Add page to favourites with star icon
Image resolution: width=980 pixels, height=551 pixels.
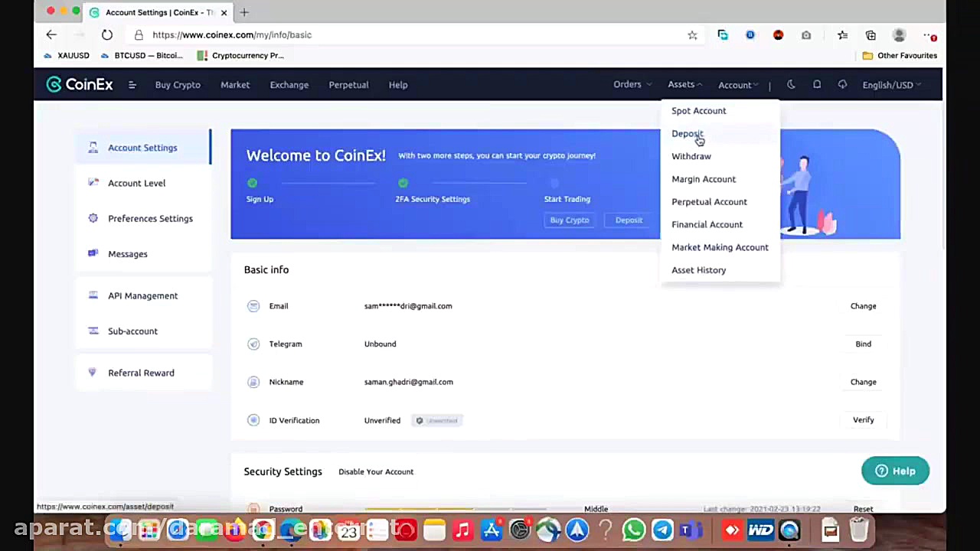[x=692, y=34]
